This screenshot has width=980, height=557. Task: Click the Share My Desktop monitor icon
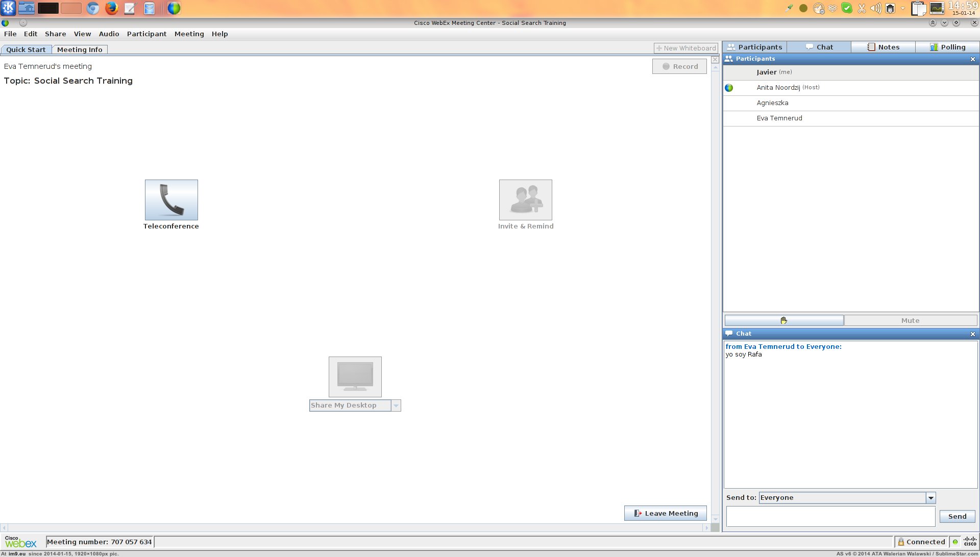(x=355, y=377)
